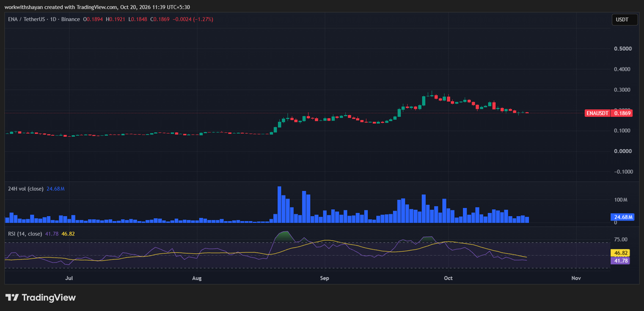Click the purple 41.78 RSI axis label
The width and height of the screenshot is (644, 311).
click(x=621, y=261)
